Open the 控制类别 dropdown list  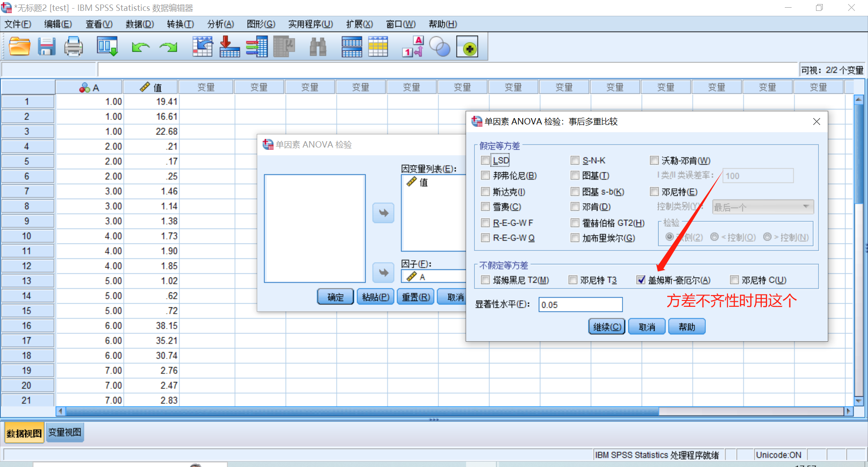click(x=763, y=207)
